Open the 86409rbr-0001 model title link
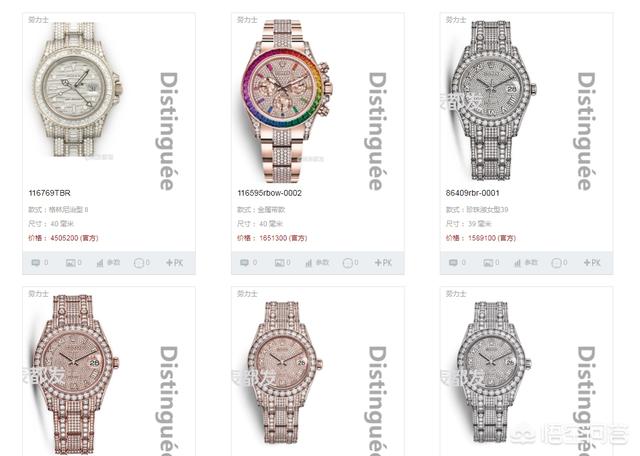The width and height of the screenshot is (640, 456). [472, 193]
